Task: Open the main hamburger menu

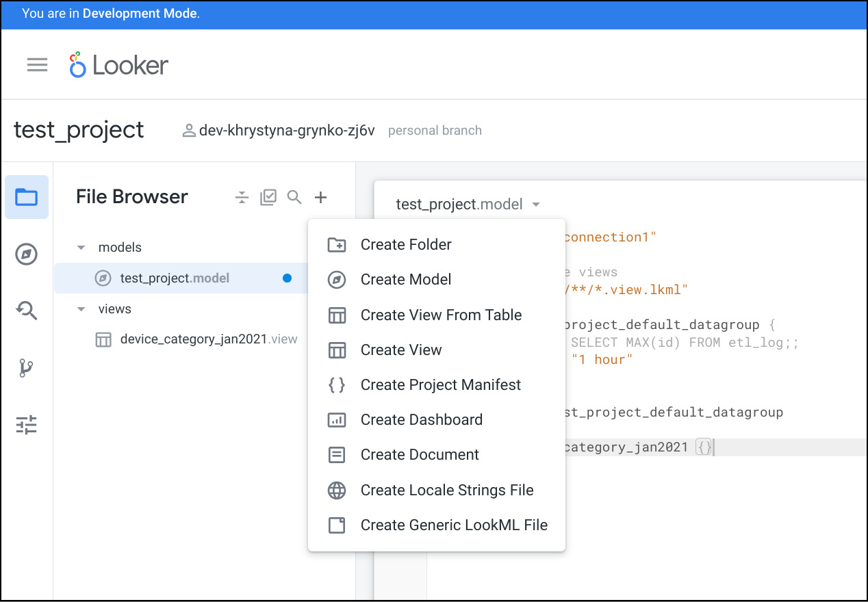Action: tap(37, 65)
